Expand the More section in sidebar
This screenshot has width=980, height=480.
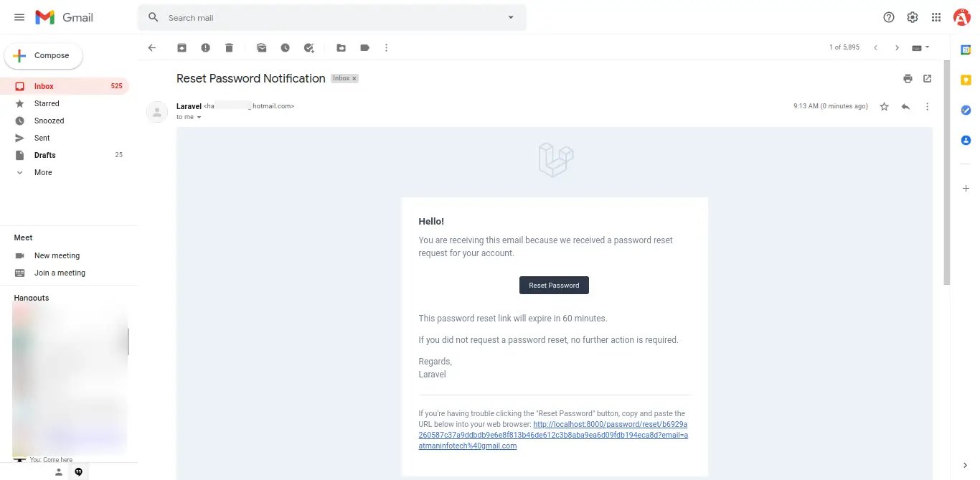[43, 172]
